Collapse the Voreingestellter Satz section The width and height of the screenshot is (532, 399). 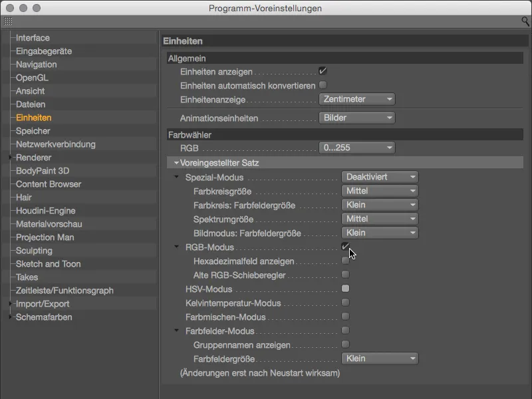pos(176,163)
